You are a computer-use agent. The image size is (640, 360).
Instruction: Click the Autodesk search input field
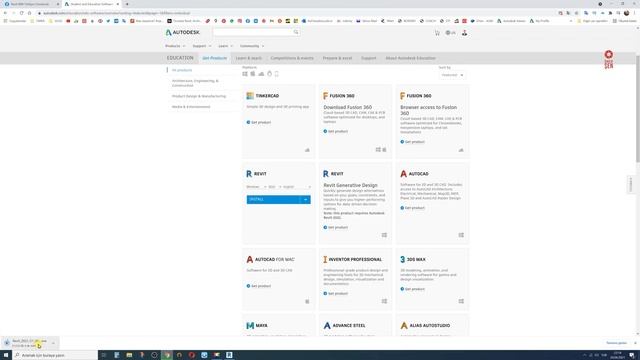point(253,32)
